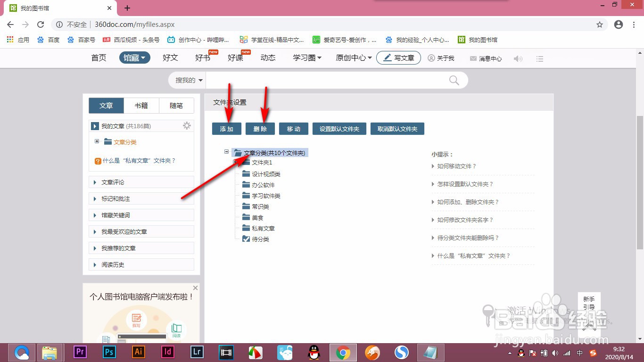Select the 美食 folder icon in the tree
The width and height of the screenshot is (644, 362).
point(246,217)
